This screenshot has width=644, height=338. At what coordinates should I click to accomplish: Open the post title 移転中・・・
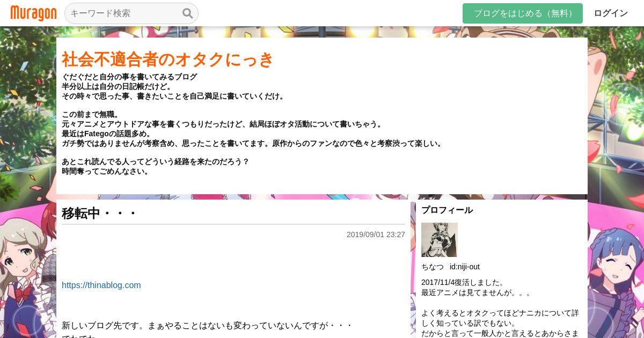[x=99, y=213]
